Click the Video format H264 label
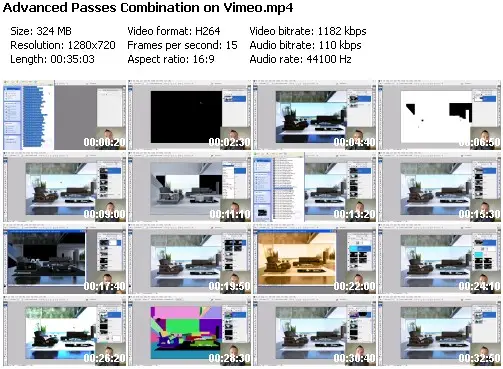The width and height of the screenshot is (503, 369). (x=174, y=31)
